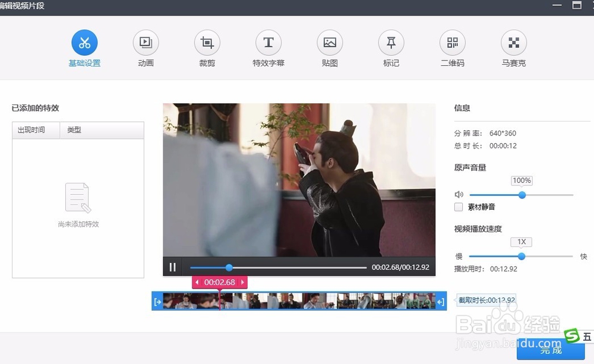Click the speaker icon to mute playback
This screenshot has width=594, height=364.
(459, 194)
